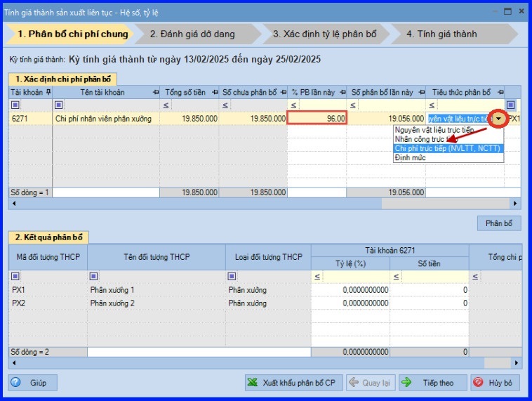The width and height of the screenshot is (532, 401).
Task: Pin the Tên tài khoản column
Action: (x=154, y=93)
